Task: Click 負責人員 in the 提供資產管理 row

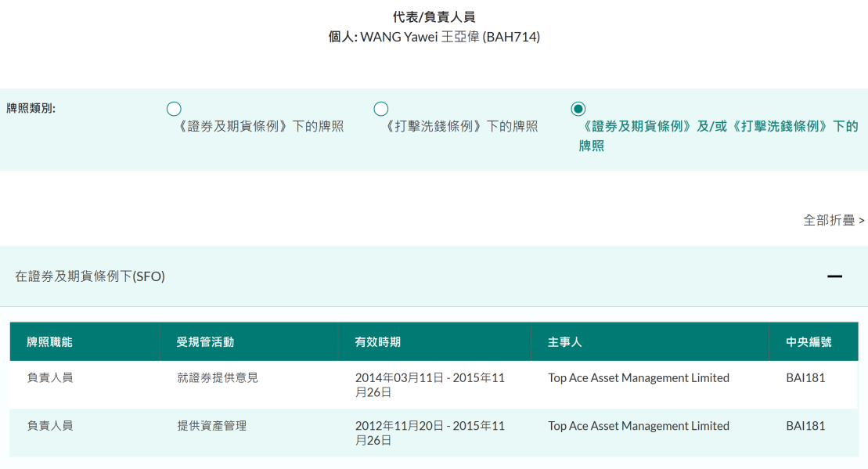Action: [50, 426]
